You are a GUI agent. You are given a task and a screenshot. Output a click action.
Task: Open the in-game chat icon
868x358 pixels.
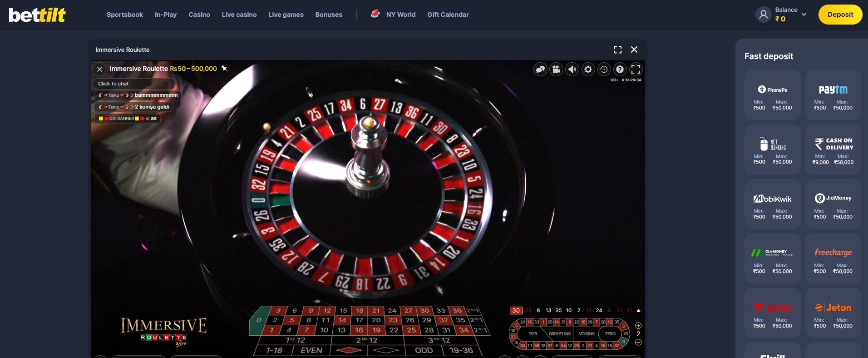(540, 69)
